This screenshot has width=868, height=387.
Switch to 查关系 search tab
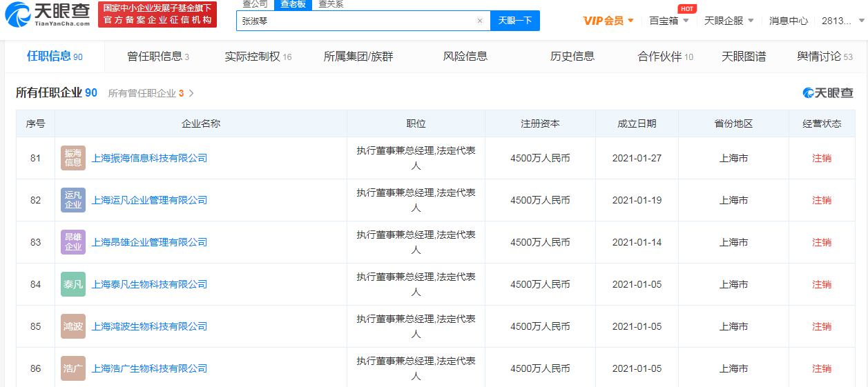[x=331, y=4]
